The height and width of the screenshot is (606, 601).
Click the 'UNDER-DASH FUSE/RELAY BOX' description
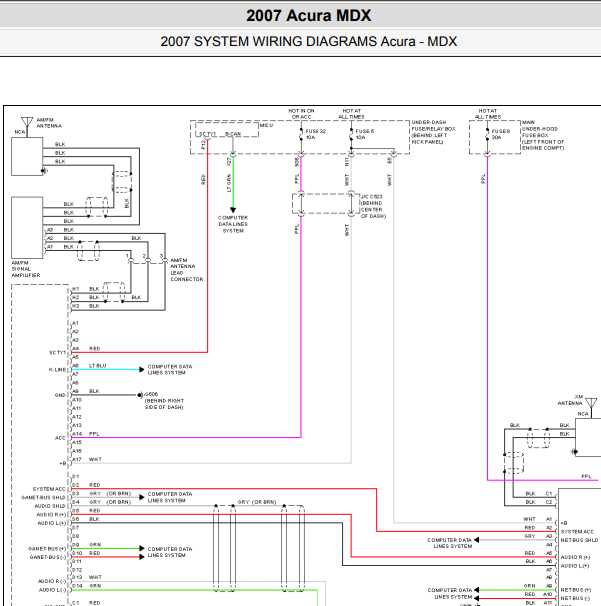coord(433,132)
